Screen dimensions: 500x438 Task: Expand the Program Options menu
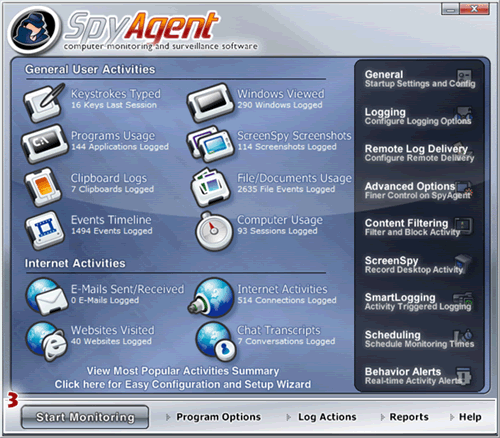213,417
